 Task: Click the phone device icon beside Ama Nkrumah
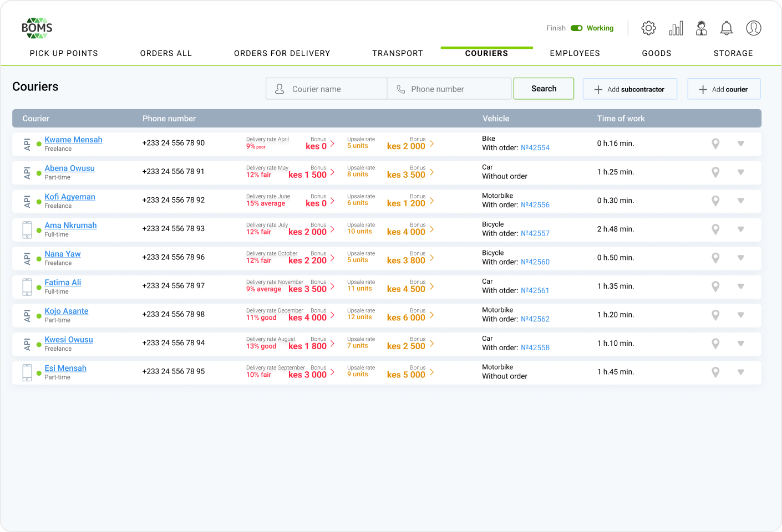[x=27, y=229]
